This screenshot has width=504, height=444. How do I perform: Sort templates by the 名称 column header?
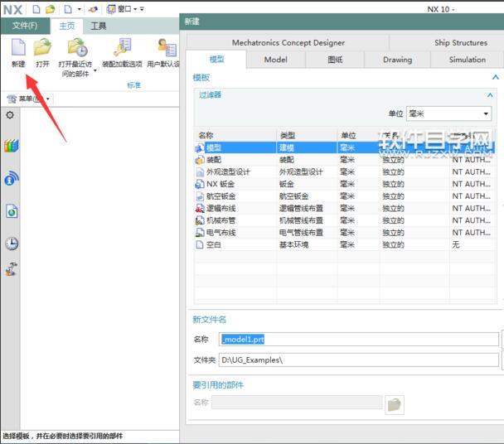tap(235, 135)
